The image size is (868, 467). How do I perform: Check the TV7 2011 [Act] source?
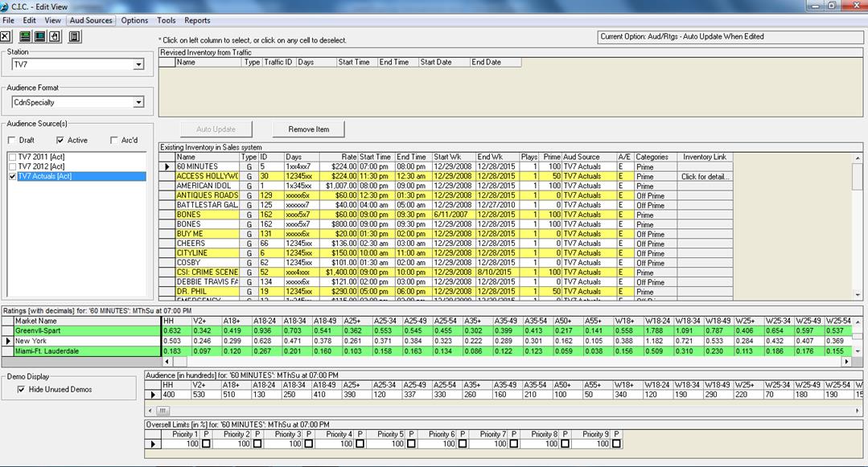click(x=12, y=157)
